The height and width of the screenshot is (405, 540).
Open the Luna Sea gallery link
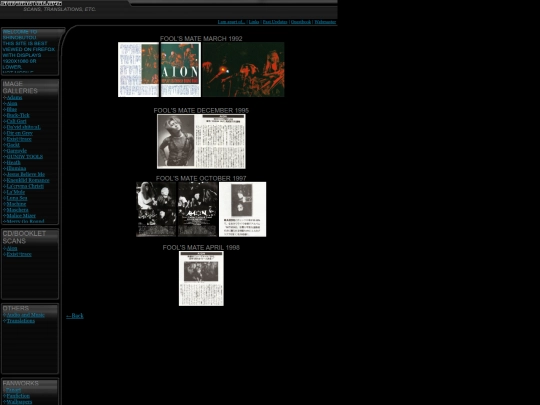pyautogui.click(x=17, y=198)
